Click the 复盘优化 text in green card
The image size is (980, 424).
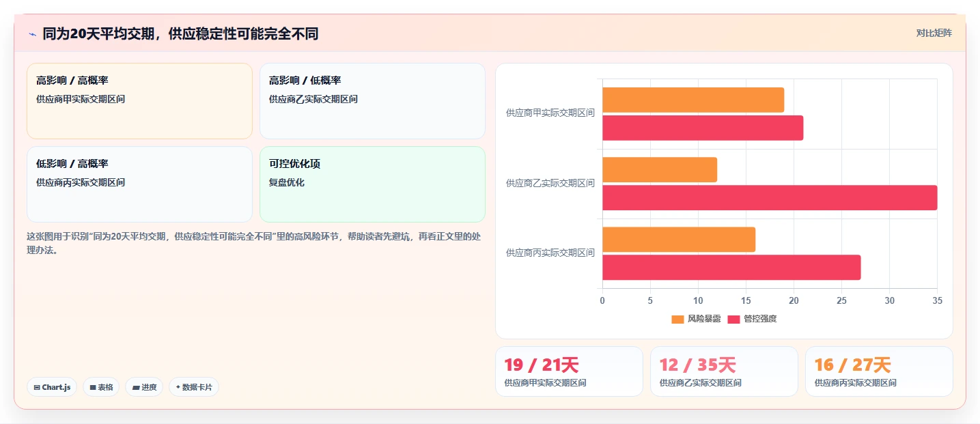click(287, 182)
